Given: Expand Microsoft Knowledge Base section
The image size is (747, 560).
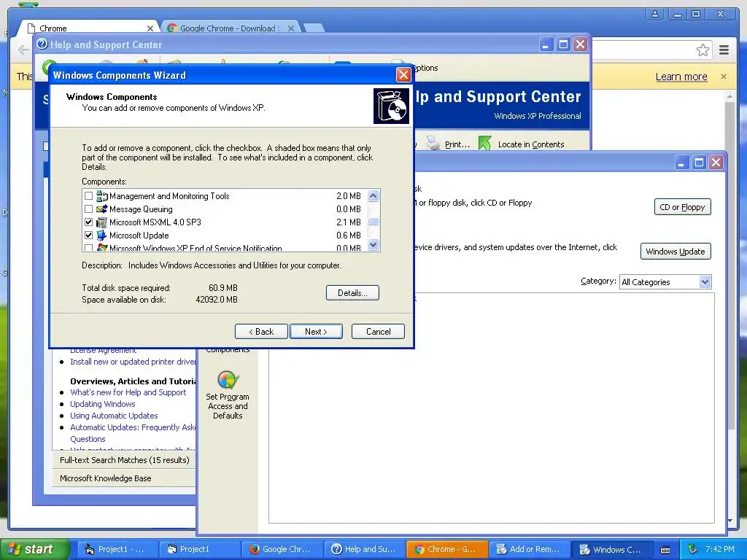Looking at the screenshot, I should click(x=124, y=478).
